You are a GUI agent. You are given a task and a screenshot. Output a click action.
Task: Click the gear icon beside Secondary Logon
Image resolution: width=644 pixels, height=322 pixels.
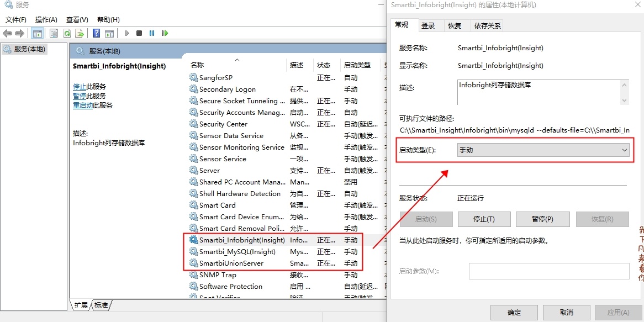point(193,89)
